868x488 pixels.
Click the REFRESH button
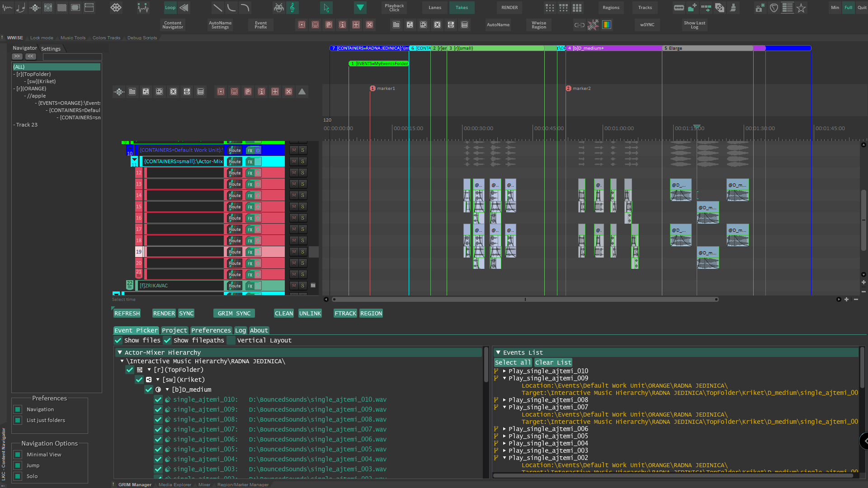[x=127, y=313]
